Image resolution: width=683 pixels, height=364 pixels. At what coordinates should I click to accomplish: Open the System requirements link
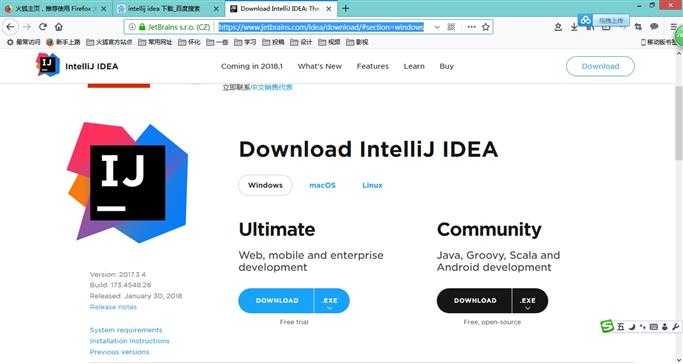[126, 330]
